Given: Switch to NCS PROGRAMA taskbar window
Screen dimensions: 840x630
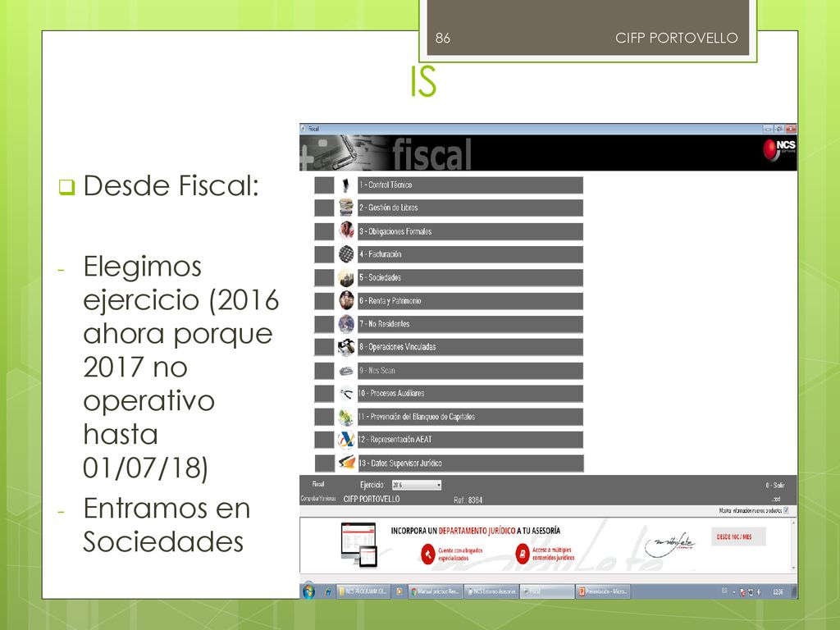Looking at the screenshot, I should coord(363,591).
